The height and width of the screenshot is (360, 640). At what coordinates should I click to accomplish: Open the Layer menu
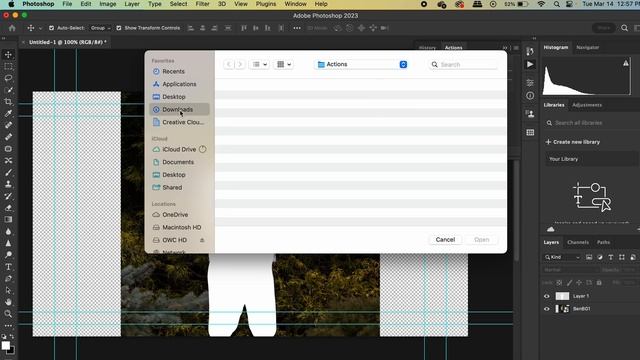click(x=132, y=4)
